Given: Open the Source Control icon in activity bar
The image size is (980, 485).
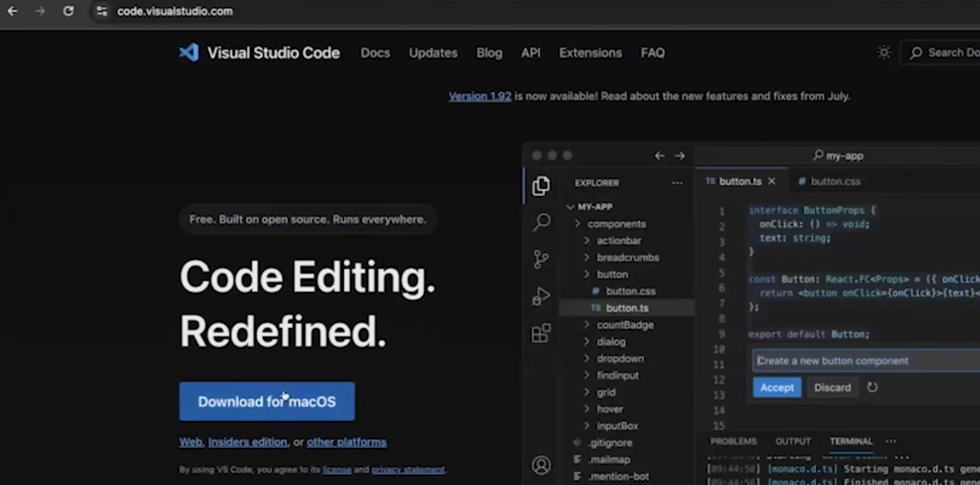Looking at the screenshot, I should click(541, 259).
